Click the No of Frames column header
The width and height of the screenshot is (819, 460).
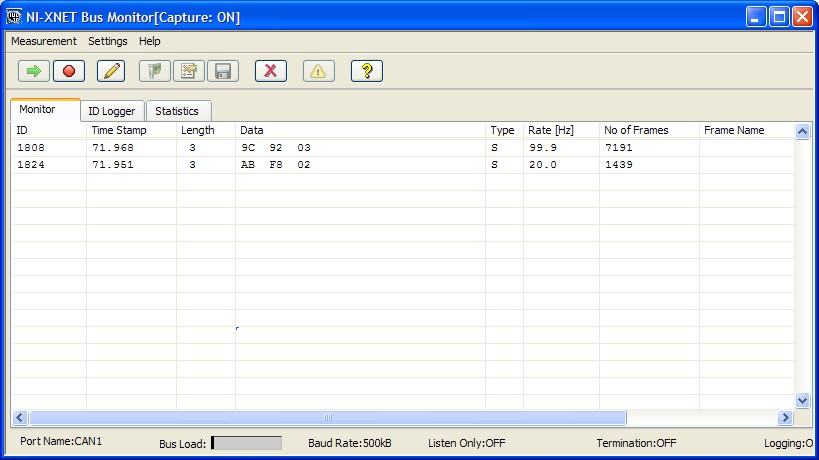[x=649, y=130]
